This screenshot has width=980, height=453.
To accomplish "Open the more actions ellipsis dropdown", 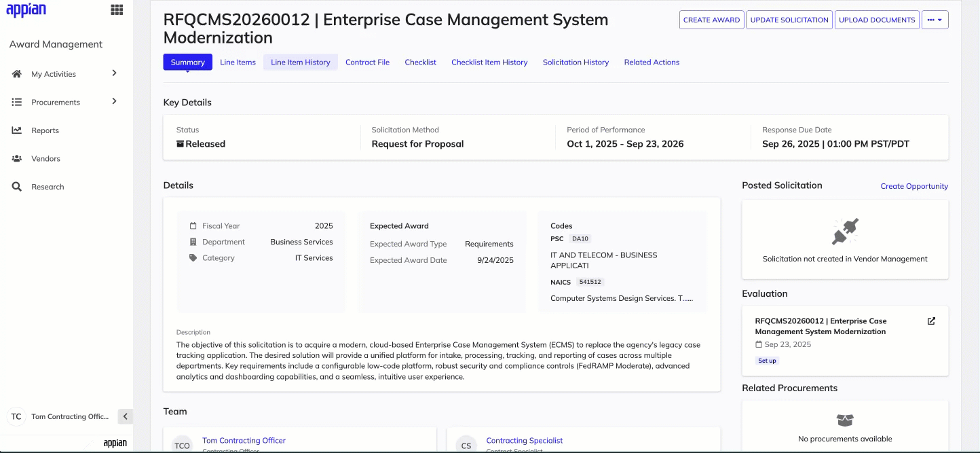I will click(x=935, y=20).
